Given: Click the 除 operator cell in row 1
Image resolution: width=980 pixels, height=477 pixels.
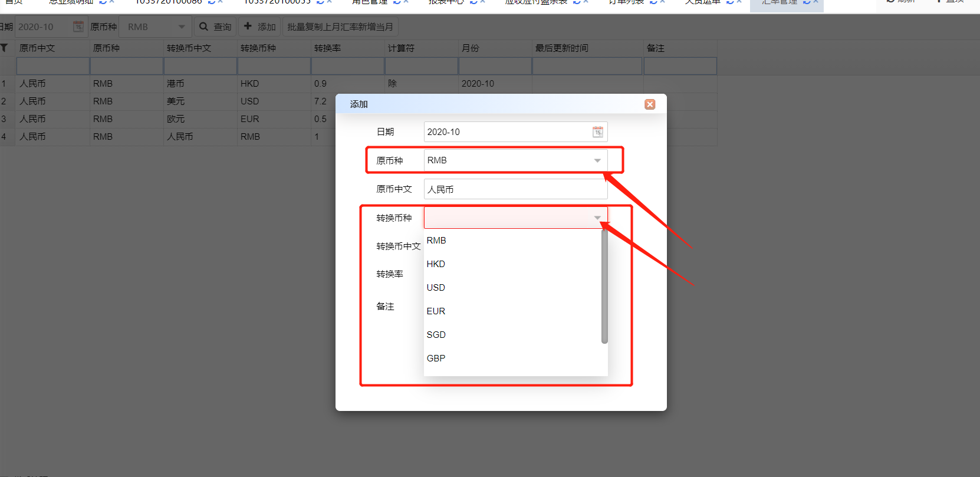Looking at the screenshot, I should click(422, 84).
